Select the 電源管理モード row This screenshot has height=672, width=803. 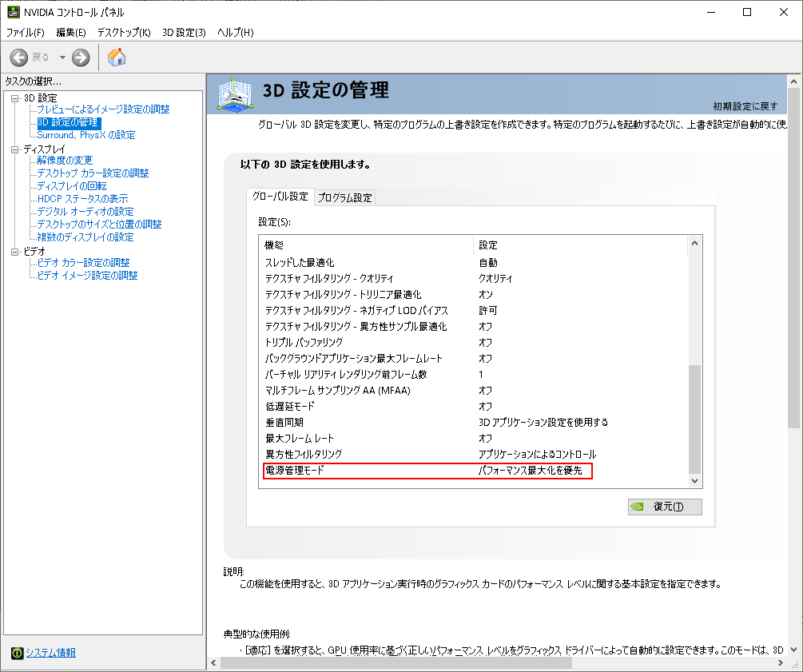point(474,470)
